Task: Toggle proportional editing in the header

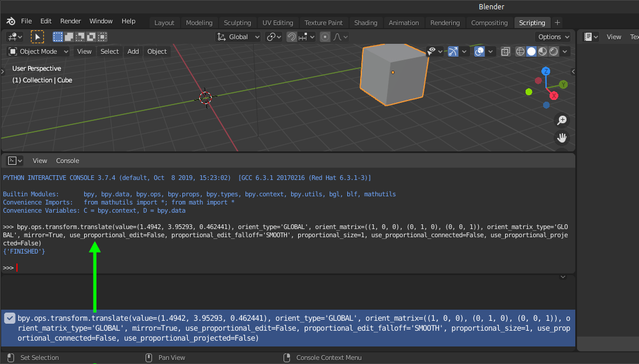Action: (x=325, y=36)
